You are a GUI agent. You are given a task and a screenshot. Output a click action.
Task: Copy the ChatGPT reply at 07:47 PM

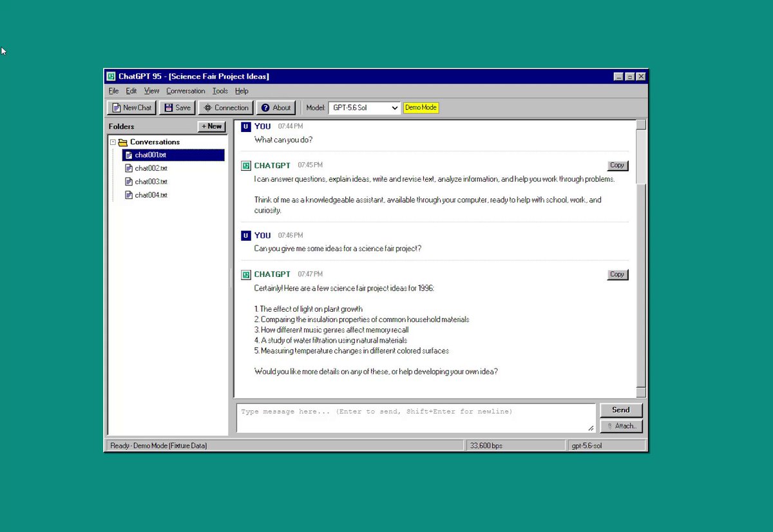[618, 274]
